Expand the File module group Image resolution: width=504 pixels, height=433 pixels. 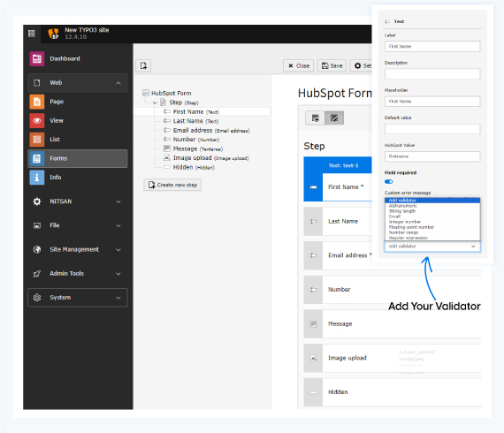pyautogui.click(x=78, y=225)
